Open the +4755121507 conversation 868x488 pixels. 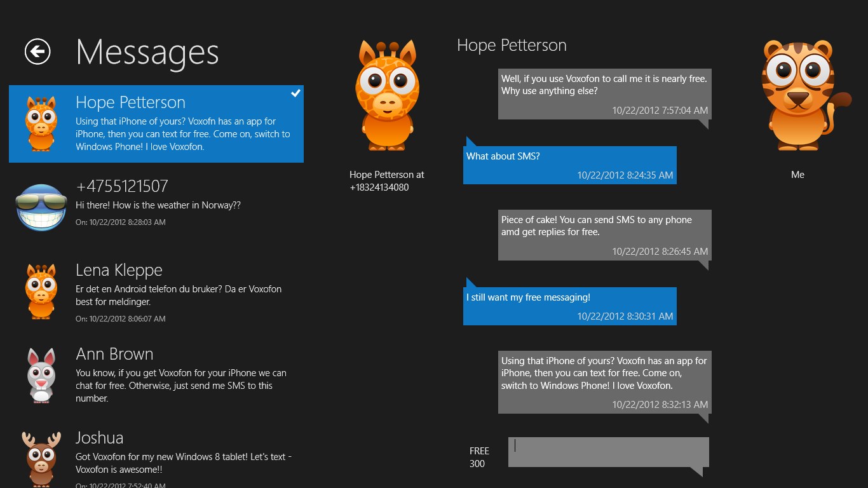(x=184, y=205)
